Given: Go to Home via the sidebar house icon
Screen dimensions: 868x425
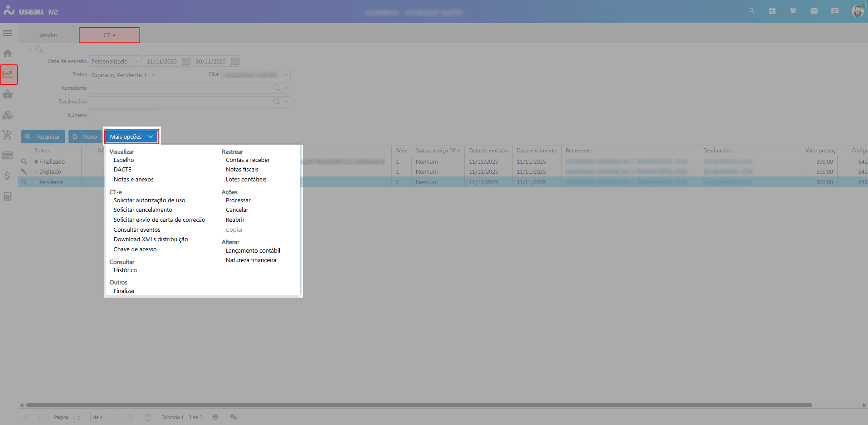Looking at the screenshot, I should [x=7, y=54].
